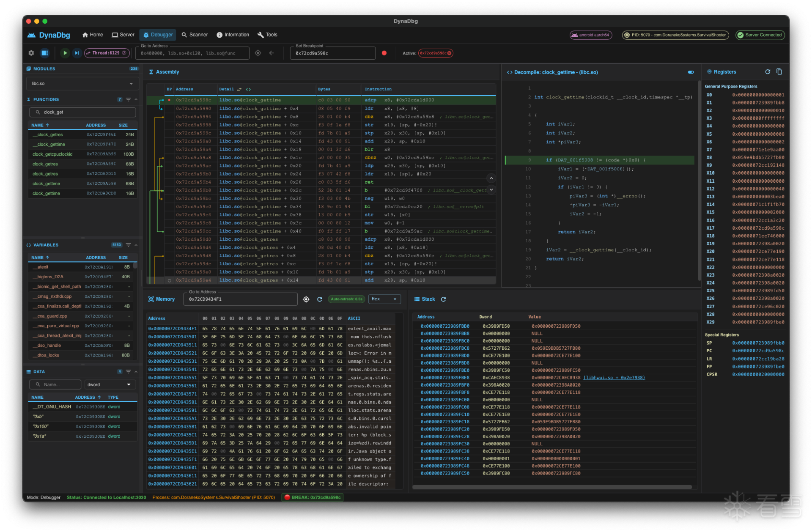The image size is (812, 532).
Task: Click the Functions filter icon
Action: tap(128, 99)
